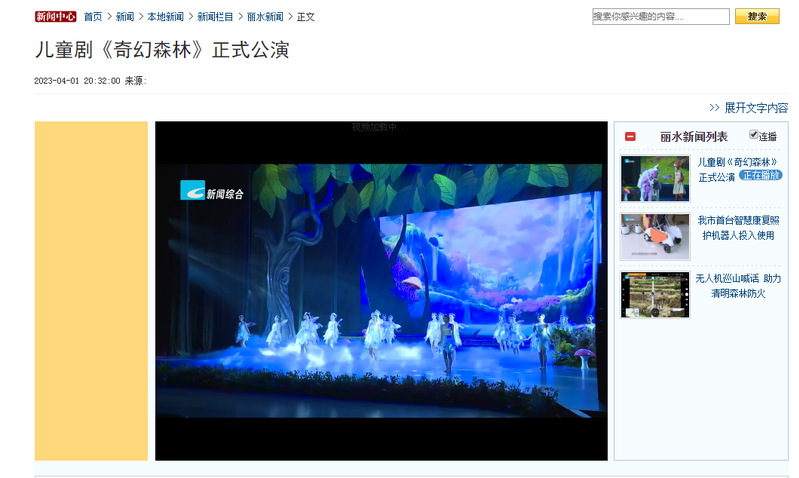Viewport: 799px width, 478px height.
Task: Open the 首页 breadcrumb link
Action: pyautogui.click(x=93, y=17)
